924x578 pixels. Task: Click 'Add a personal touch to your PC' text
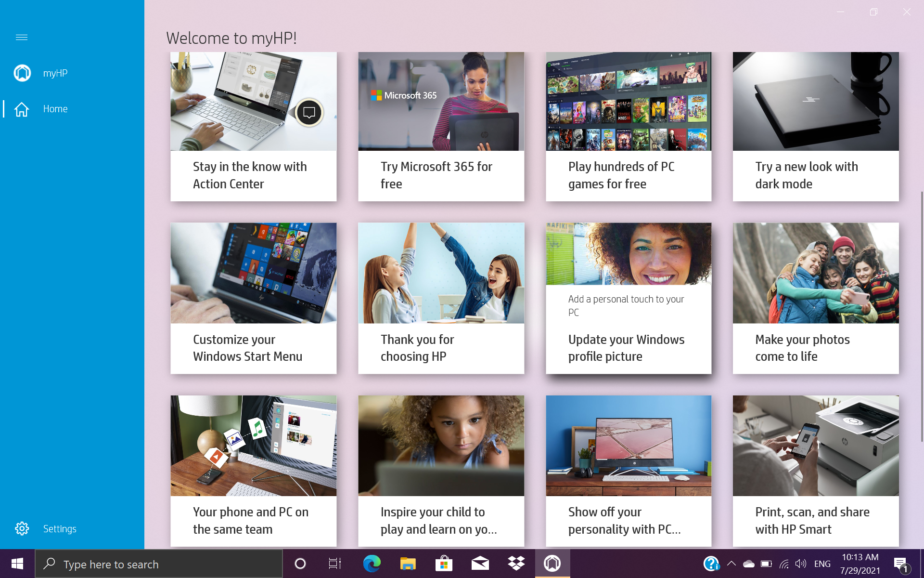pos(626,306)
